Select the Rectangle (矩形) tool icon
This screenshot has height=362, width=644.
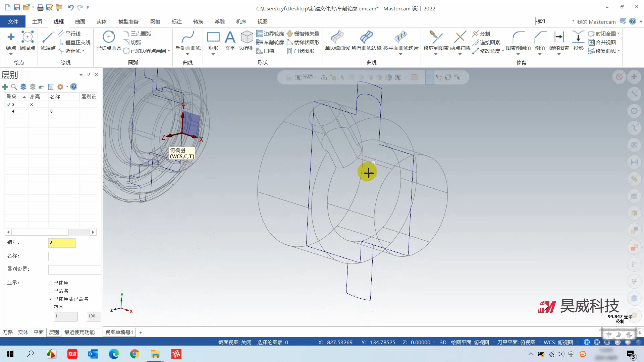coord(213,37)
